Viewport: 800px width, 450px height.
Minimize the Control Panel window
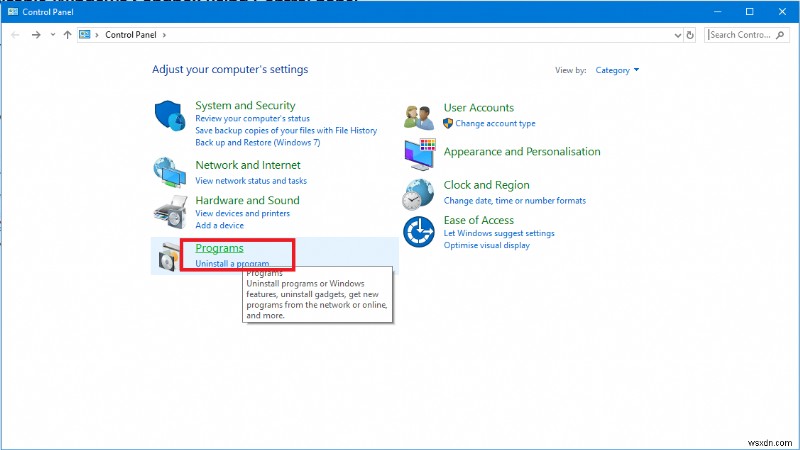(717, 11)
